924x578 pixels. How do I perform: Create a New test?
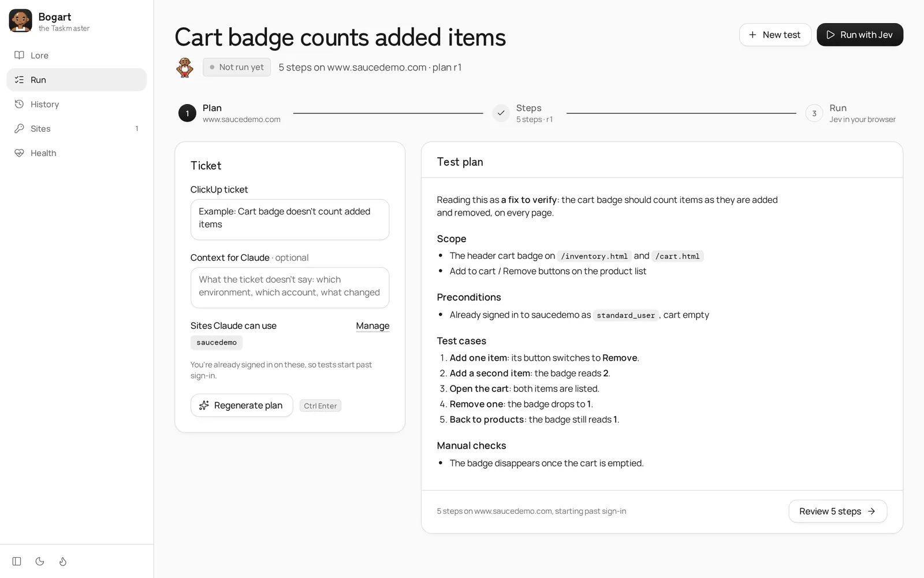[775, 35]
